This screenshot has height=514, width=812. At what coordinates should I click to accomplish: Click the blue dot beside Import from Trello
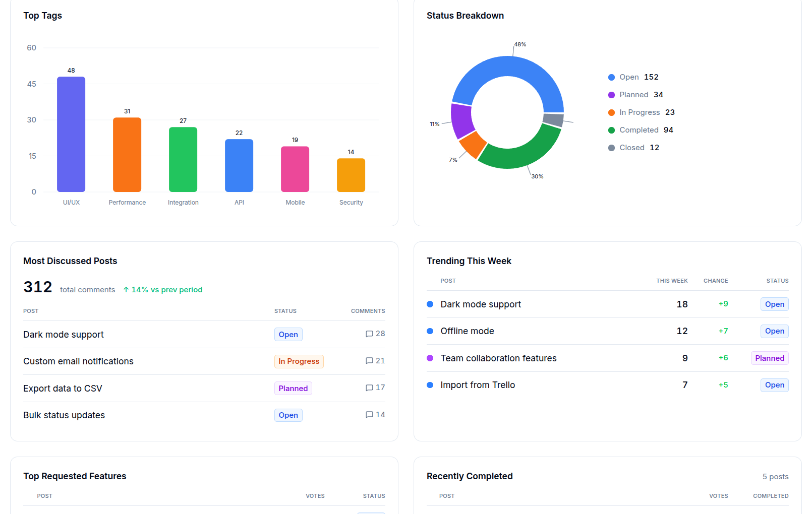click(x=430, y=385)
